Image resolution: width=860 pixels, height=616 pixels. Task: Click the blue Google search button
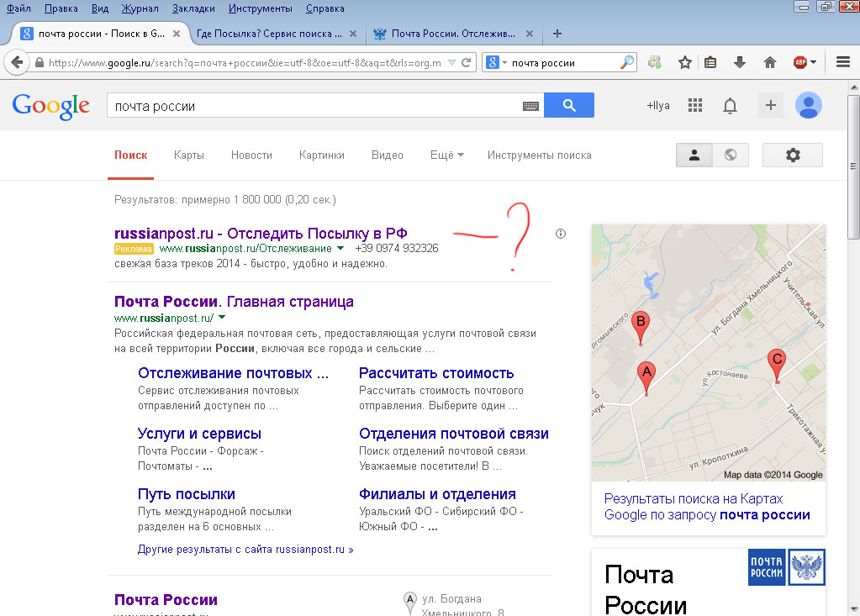coord(569,105)
